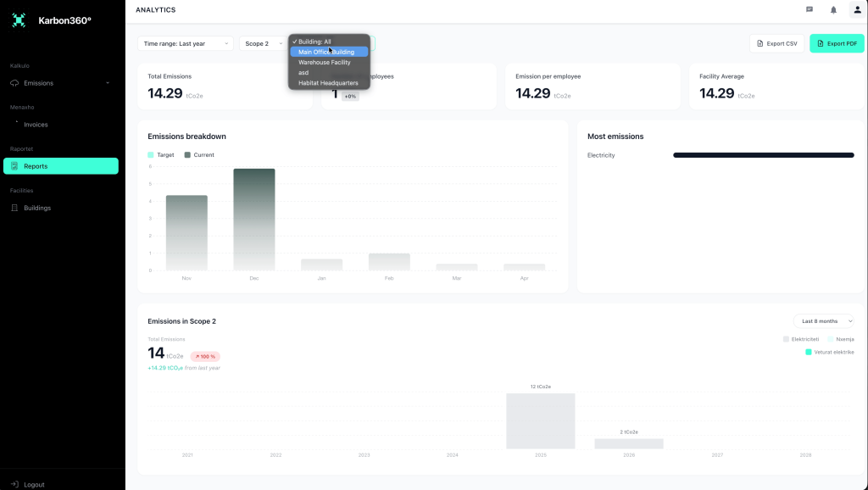The height and width of the screenshot is (490, 868).
Task: Click the Buildings icon in sidebar
Action: tap(14, 208)
